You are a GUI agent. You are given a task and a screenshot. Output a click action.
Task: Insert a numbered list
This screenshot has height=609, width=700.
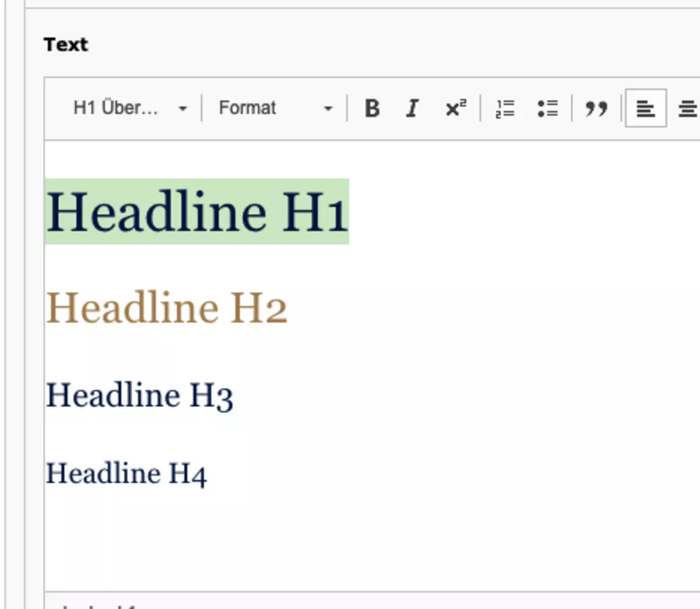(505, 108)
